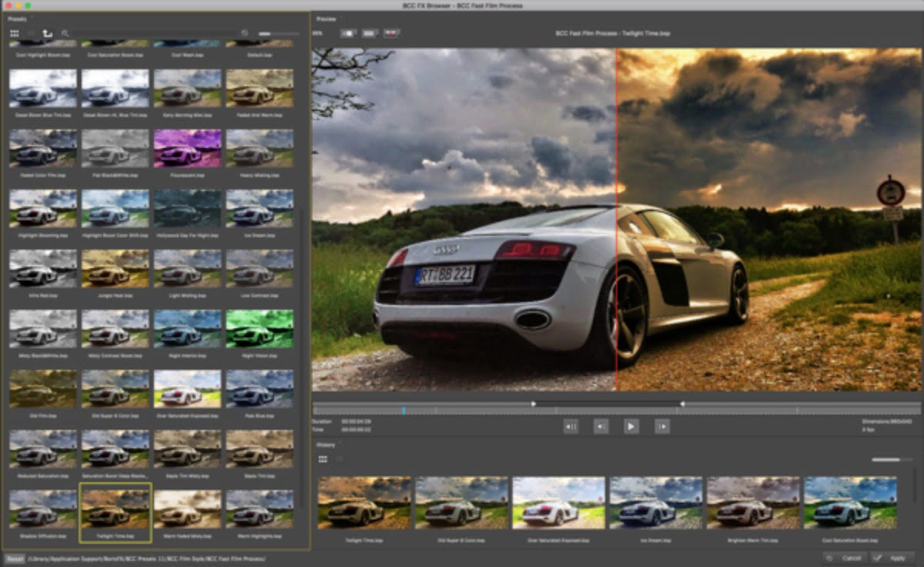Open Cool Saturation Boost thumbnail in History strip
Viewport: 924px width, 567px height.
coord(850,502)
